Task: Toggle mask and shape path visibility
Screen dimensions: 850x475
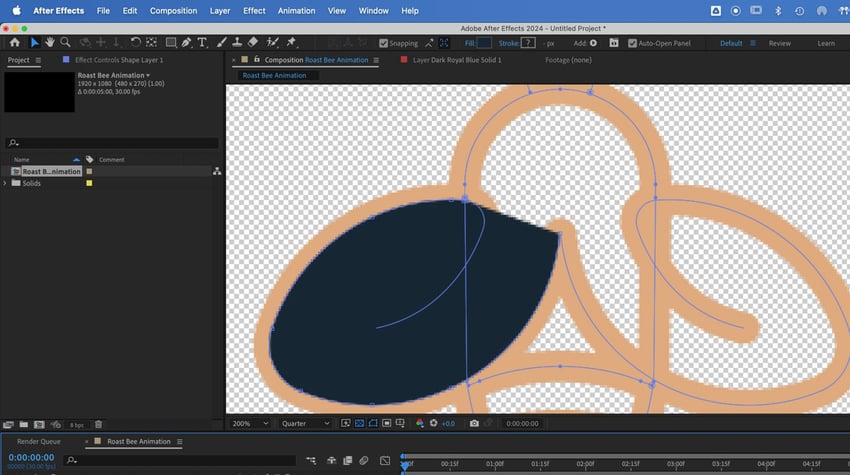Action: 373,423
